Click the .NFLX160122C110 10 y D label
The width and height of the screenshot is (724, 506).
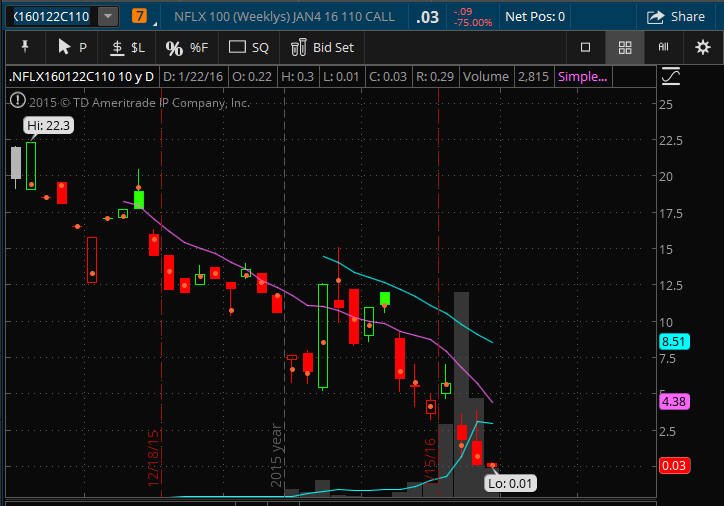[81, 77]
